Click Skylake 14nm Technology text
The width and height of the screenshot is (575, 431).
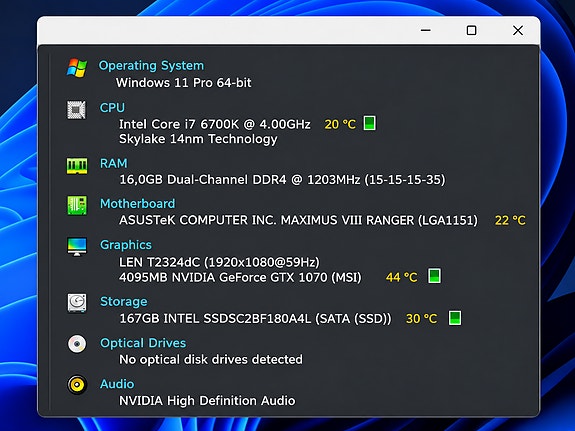[x=198, y=139]
